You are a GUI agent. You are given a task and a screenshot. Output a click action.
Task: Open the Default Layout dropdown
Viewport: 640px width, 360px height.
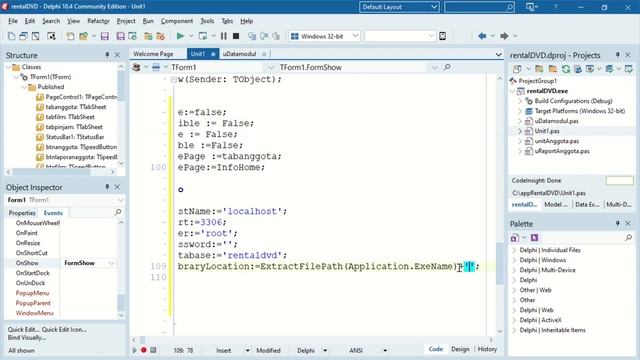click(x=434, y=7)
